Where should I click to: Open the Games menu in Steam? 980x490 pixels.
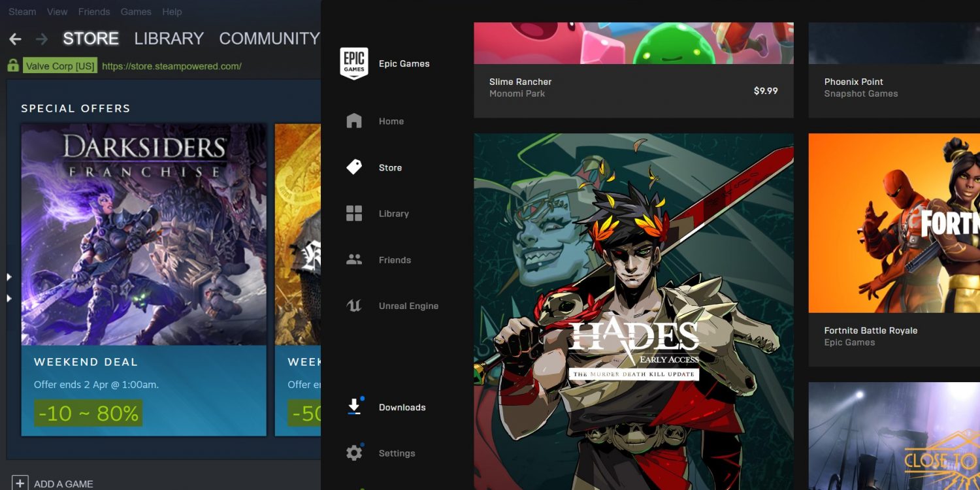[136, 12]
